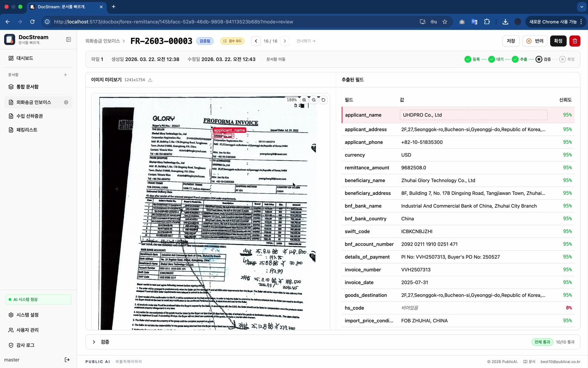The width and height of the screenshot is (588, 368).
Task: Open the Chrome extensions puzzle icon
Action: pos(487,21)
